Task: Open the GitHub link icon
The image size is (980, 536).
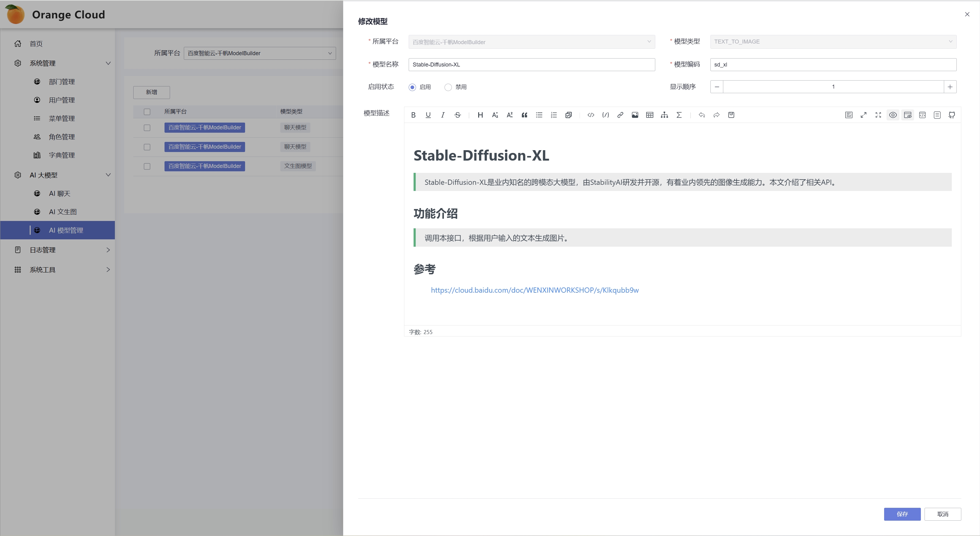Action: click(x=952, y=115)
